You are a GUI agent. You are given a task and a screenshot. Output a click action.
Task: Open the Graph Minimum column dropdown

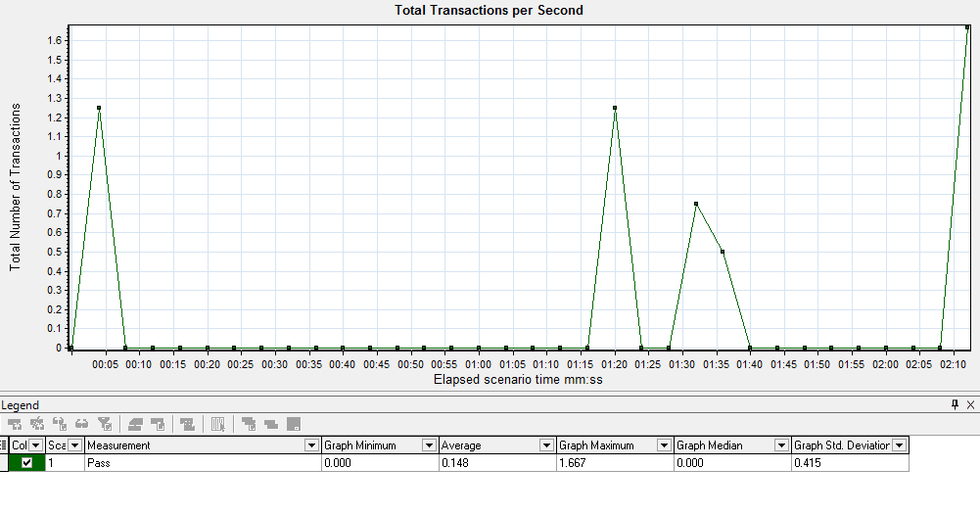(x=429, y=445)
